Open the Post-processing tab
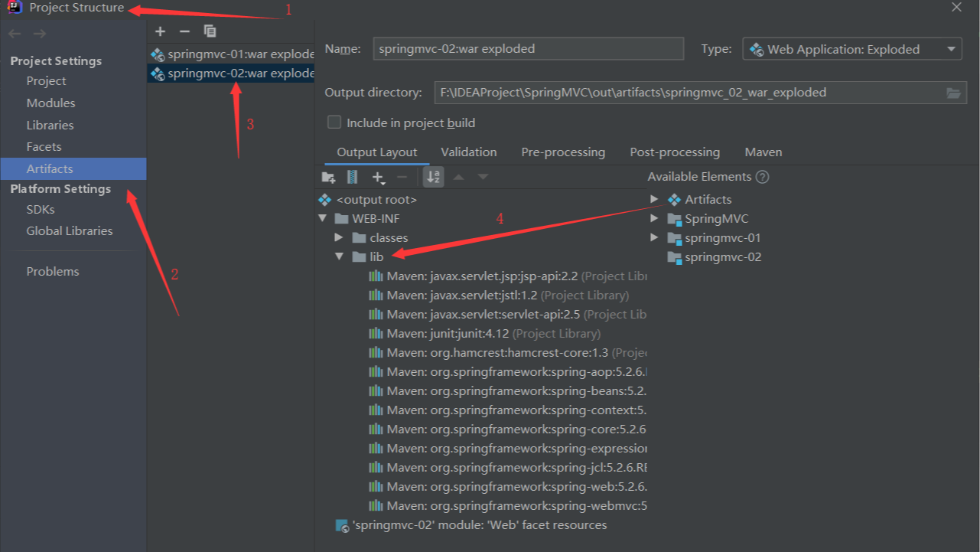This screenshot has width=980, height=552. click(675, 152)
